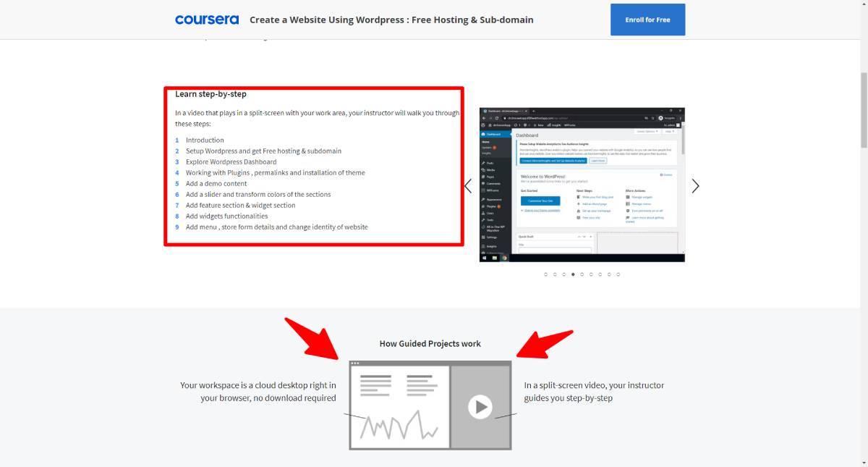This screenshot has height=467, width=868.
Task: Click the 'How Guided Projects work' heading
Action: pos(430,344)
